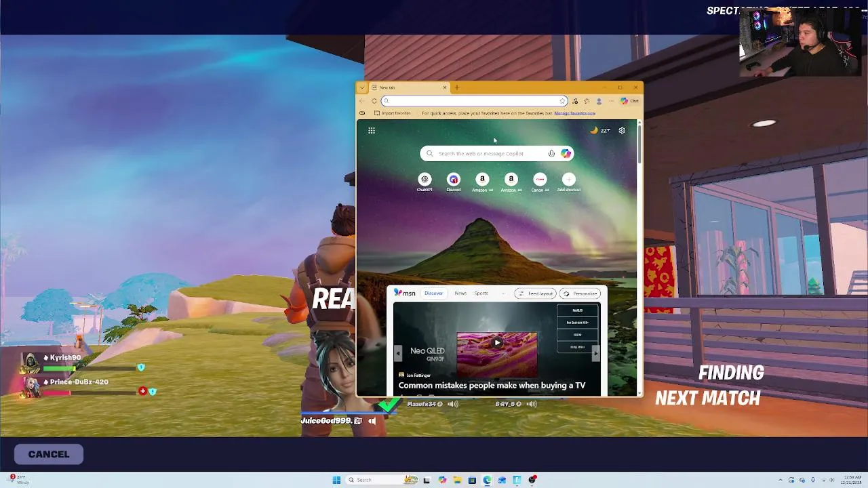Go to previous news carousel slide
This screenshot has height=488, width=868.
click(x=398, y=352)
